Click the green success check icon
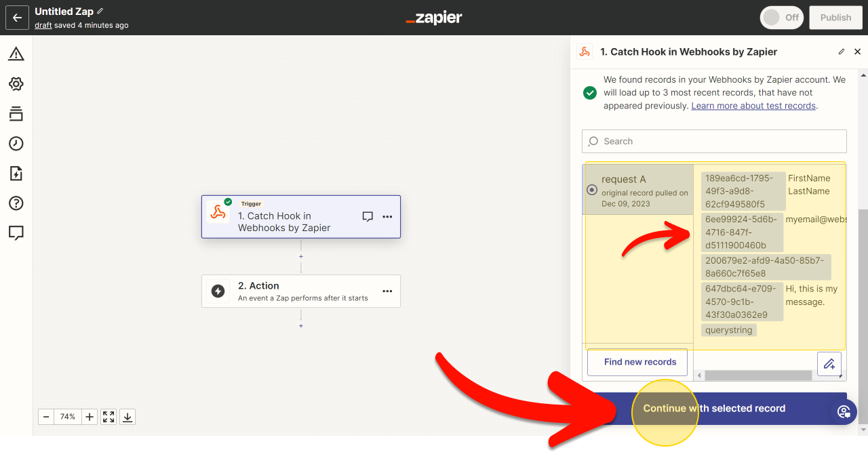 [x=590, y=93]
